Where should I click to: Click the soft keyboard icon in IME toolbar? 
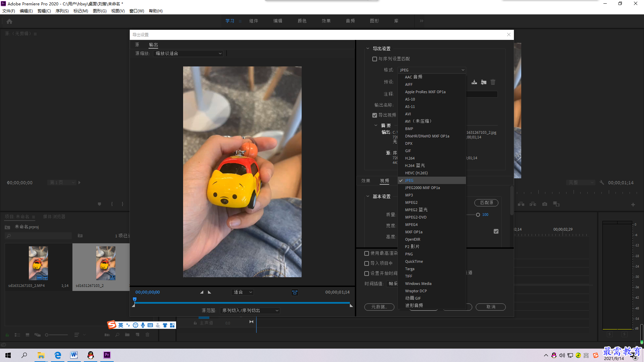[x=150, y=325]
